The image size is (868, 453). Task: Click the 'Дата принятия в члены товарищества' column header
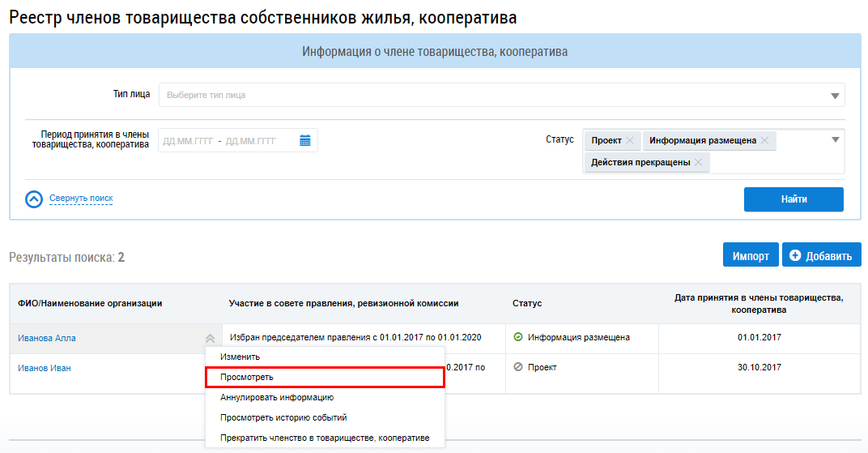point(759,304)
